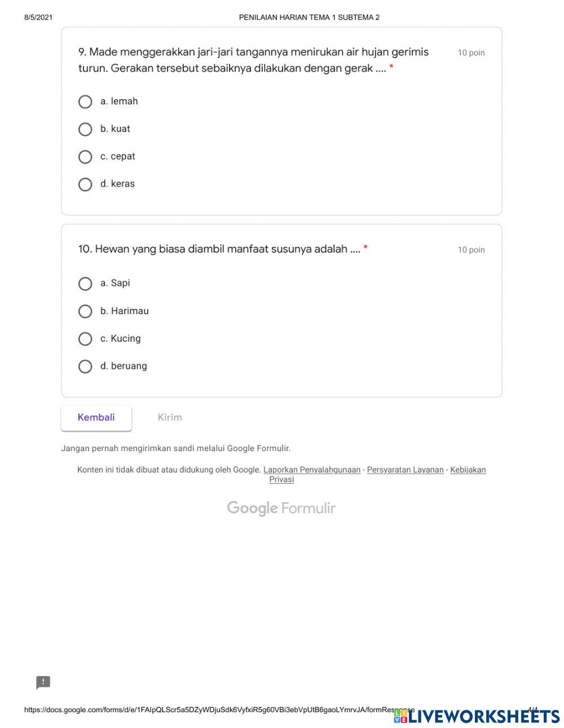Pick the 'c. Kucing' option
564x728 pixels.
click(x=85, y=339)
